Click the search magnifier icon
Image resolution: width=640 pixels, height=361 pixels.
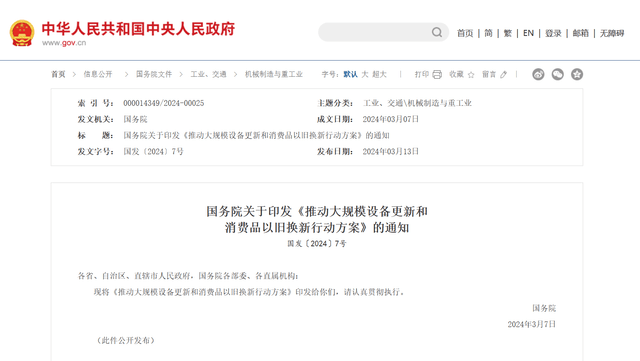437,32
